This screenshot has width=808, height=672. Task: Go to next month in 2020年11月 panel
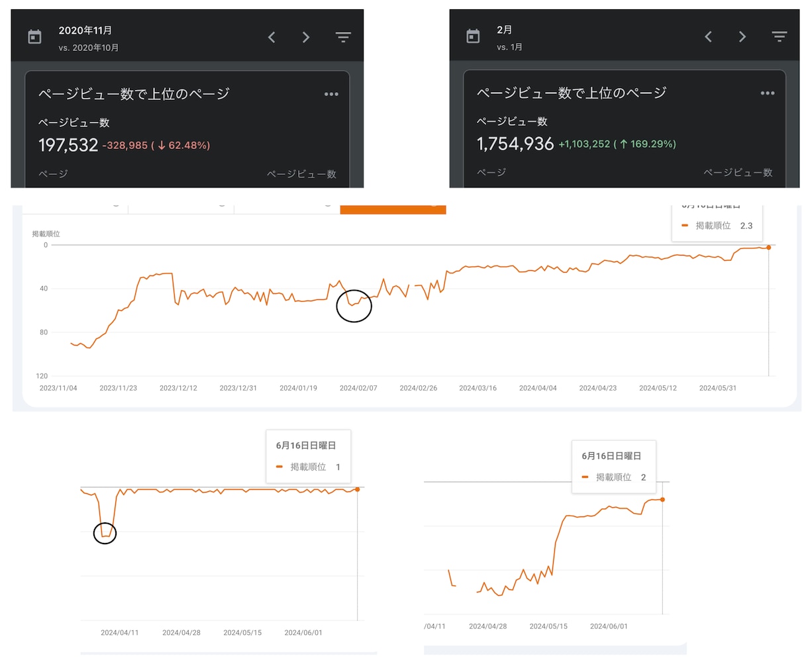(306, 37)
